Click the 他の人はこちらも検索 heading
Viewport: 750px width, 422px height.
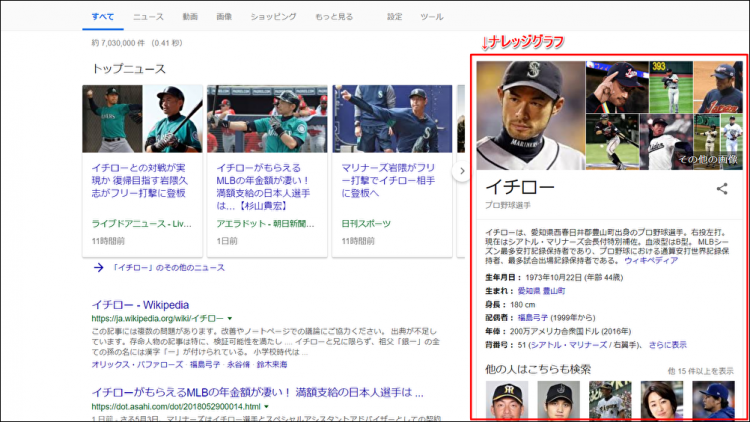point(538,369)
